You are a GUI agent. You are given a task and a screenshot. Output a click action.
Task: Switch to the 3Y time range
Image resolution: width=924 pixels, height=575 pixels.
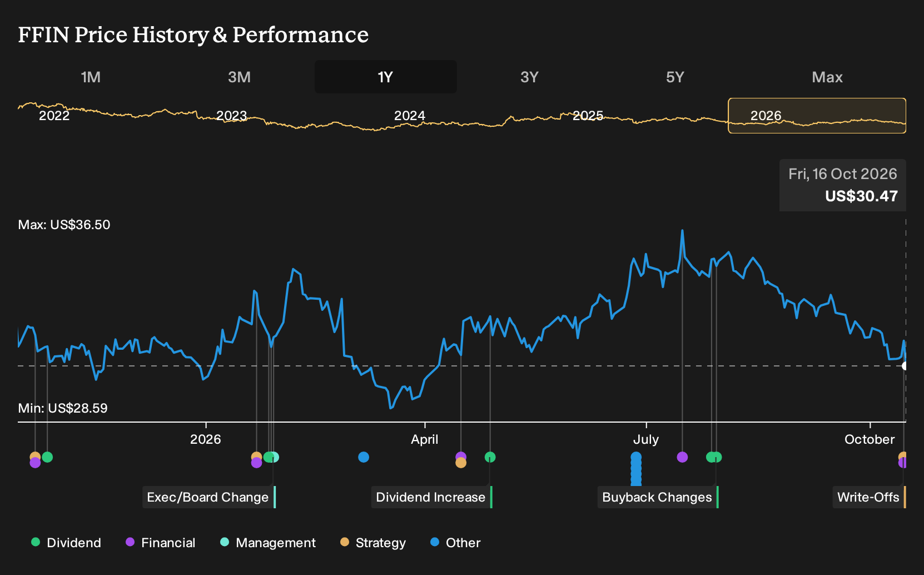coord(529,77)
